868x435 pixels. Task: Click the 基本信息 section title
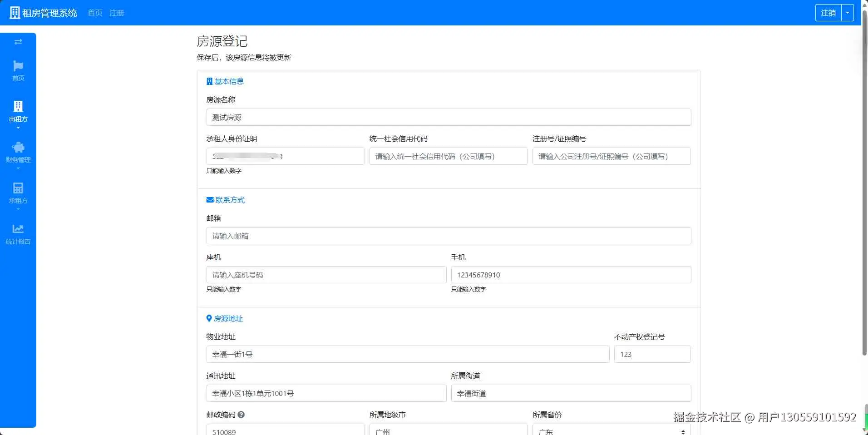coord(229,81)
